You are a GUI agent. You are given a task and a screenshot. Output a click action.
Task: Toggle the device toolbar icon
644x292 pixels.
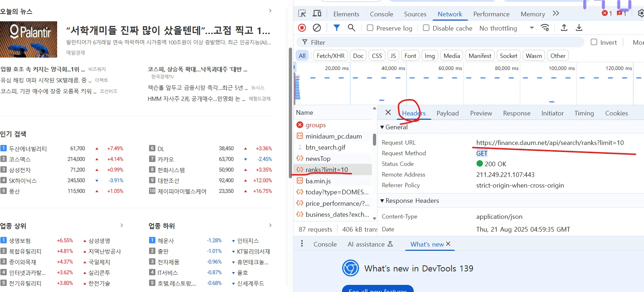(317, 13)
